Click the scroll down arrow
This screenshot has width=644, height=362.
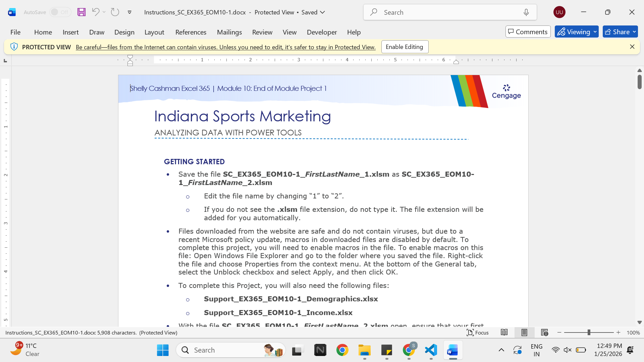[640, 322]
